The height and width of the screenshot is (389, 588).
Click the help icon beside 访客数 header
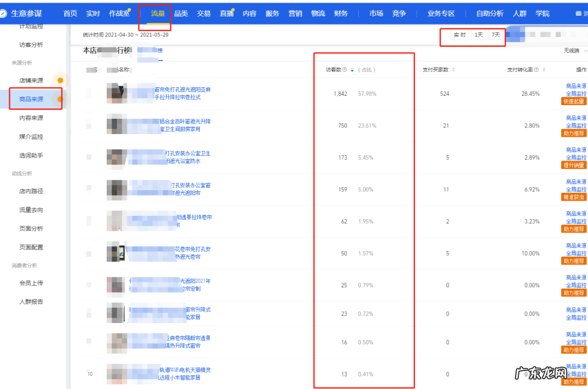(344, 69)
